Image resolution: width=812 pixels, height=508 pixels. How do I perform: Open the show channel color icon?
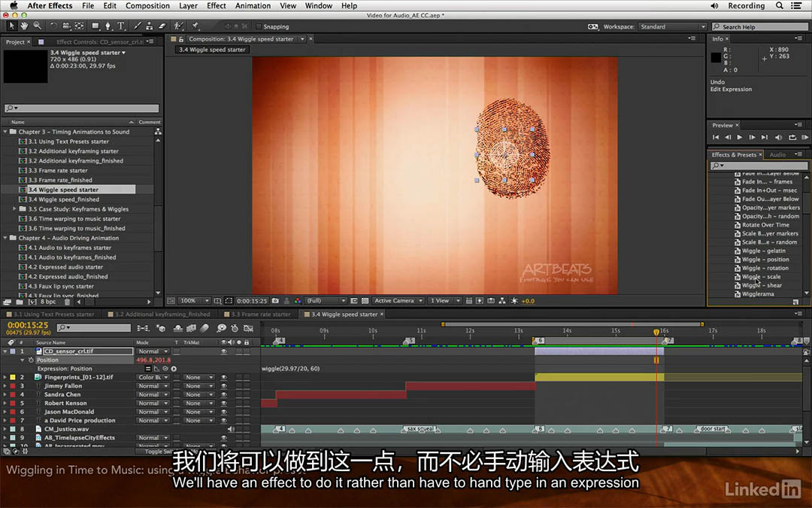(297, 300)
